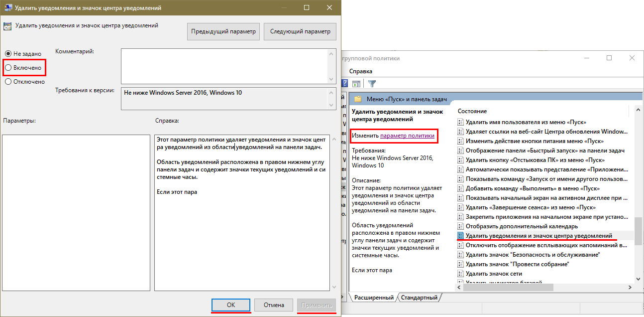Click the «Применить» button
The width and height of the screenshot is (644, 317).
tap(317, 305)
